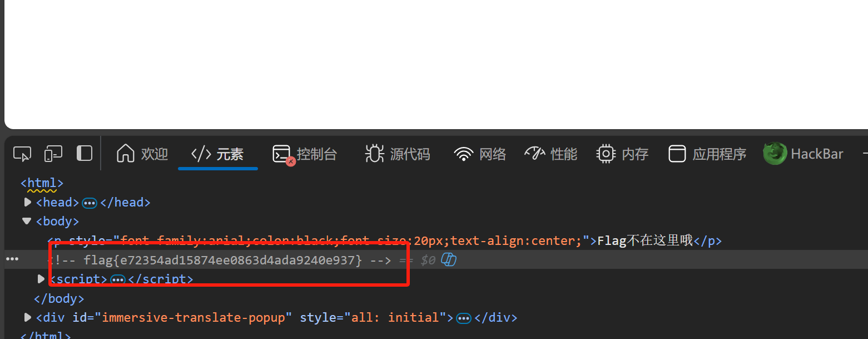Click the green HackBar logo icon
This screenshot has height=339, width=868.
(775, 154)
